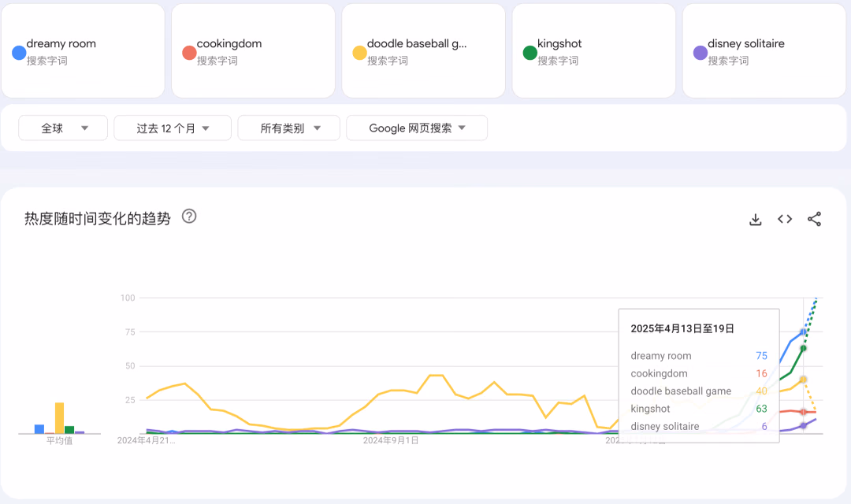Open the Google 网页搜索 search type dropdown
The height and width of the screenshot is (504, 851).
pyautogui.click(x=417, y=128)
